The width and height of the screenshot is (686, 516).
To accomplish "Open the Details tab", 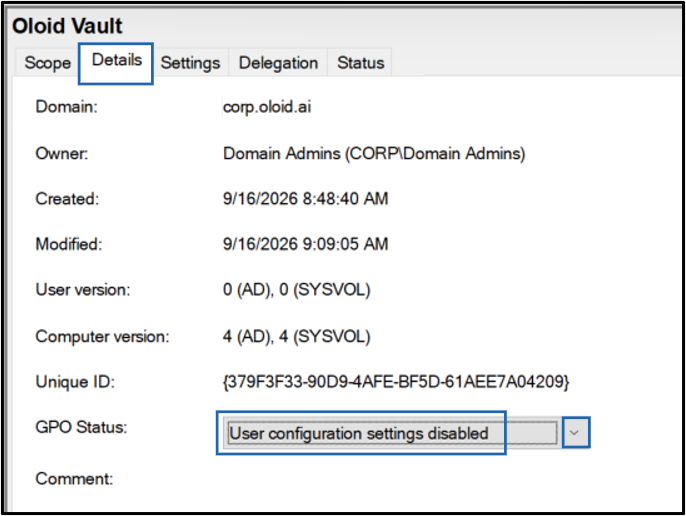I will (x=116, y=63).
